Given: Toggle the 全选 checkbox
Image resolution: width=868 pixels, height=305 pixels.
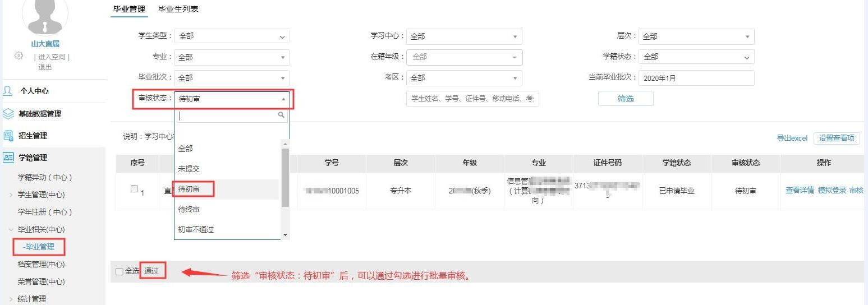Looking at the screenshot, I should tap(119, 271).
